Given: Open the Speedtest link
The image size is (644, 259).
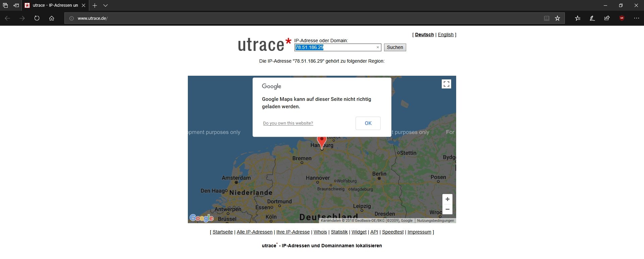Looking at the screenshot, I should (393, 232).
